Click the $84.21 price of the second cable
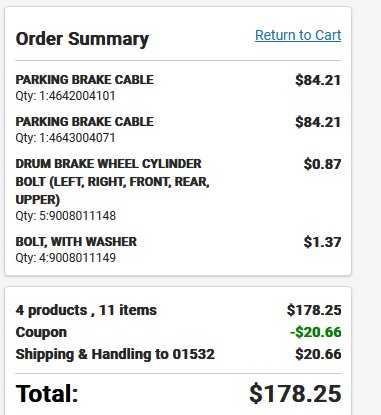Image resolution: width=381 pixels, height=415 pixels. tap(318, 122)
